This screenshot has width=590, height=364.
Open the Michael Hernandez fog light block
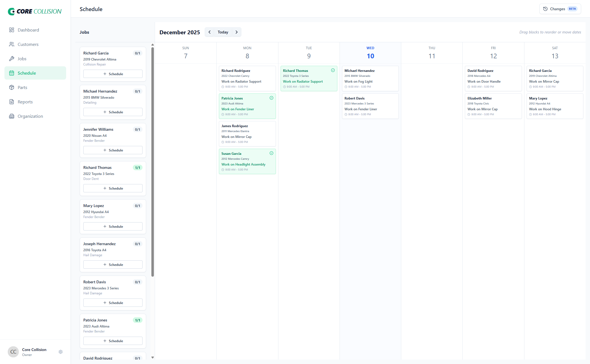pyautogui.click(x=370, y=78)
